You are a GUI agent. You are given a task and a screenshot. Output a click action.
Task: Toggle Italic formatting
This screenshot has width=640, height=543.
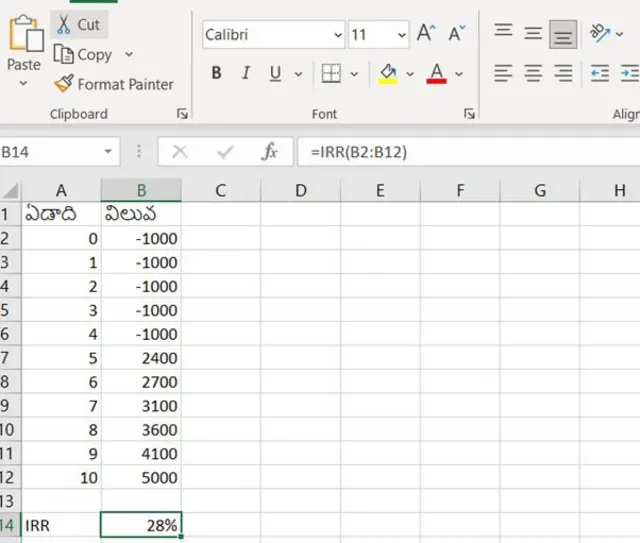click(x=244, y=74)
